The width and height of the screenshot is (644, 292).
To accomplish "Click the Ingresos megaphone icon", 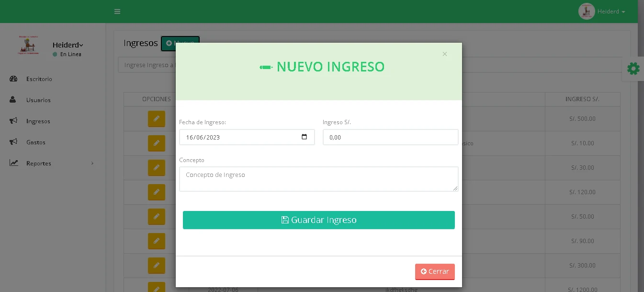I will coord(13,121).
